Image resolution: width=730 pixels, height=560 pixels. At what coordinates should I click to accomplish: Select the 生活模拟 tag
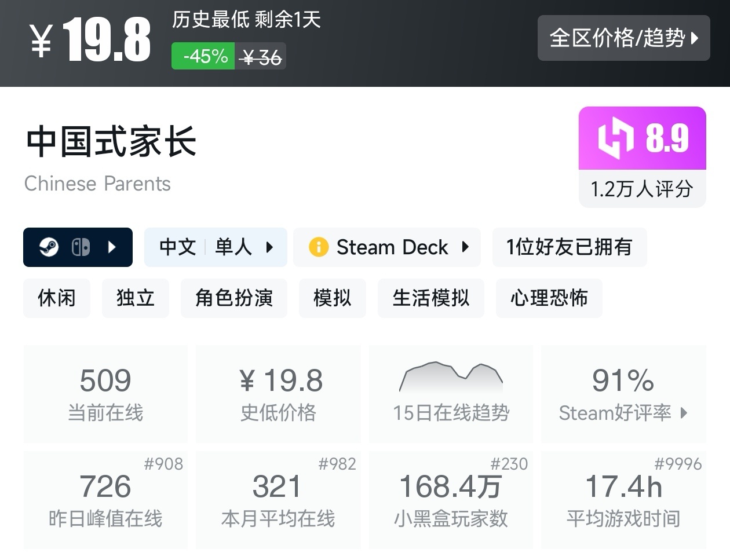430,298
